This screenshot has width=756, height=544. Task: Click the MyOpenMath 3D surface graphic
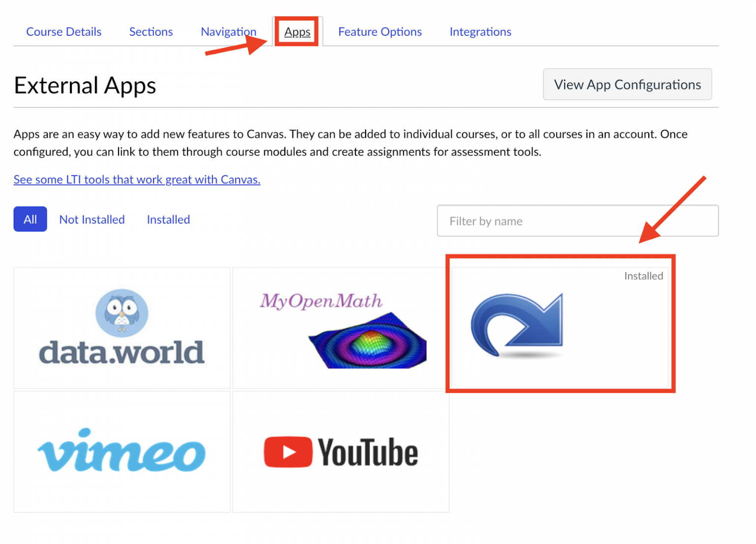click(367, 340)
